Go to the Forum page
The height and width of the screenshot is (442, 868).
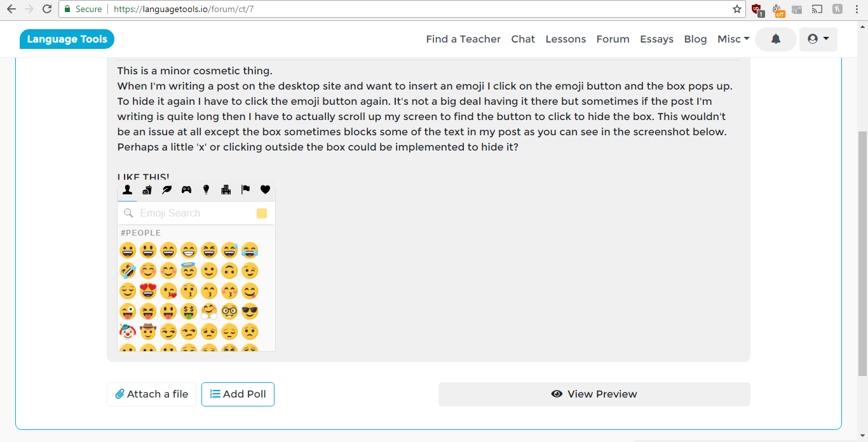[613, 39]
